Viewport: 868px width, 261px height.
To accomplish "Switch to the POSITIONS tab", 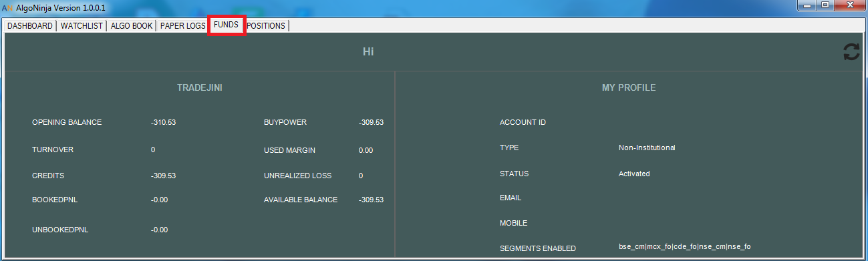I will [x=266, y=26].
